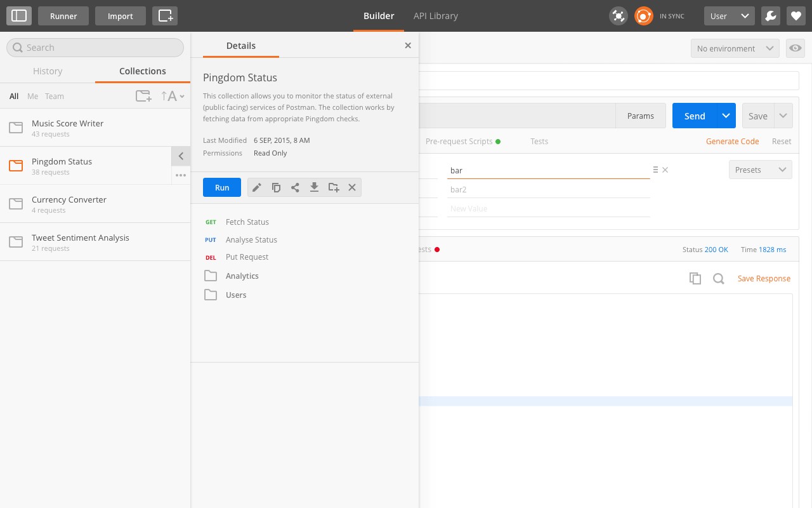
Task: Collapse the Pingdom Status details panel
Action: [x=181, y=156]
